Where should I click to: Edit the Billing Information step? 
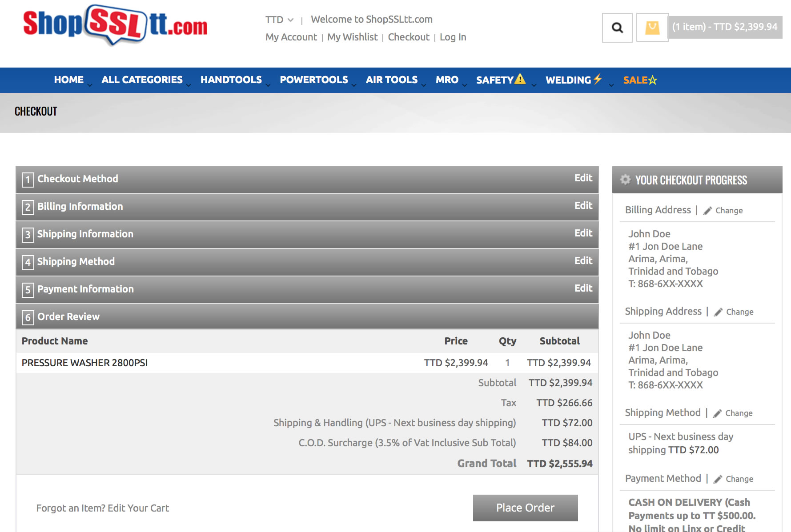[583, 205]
